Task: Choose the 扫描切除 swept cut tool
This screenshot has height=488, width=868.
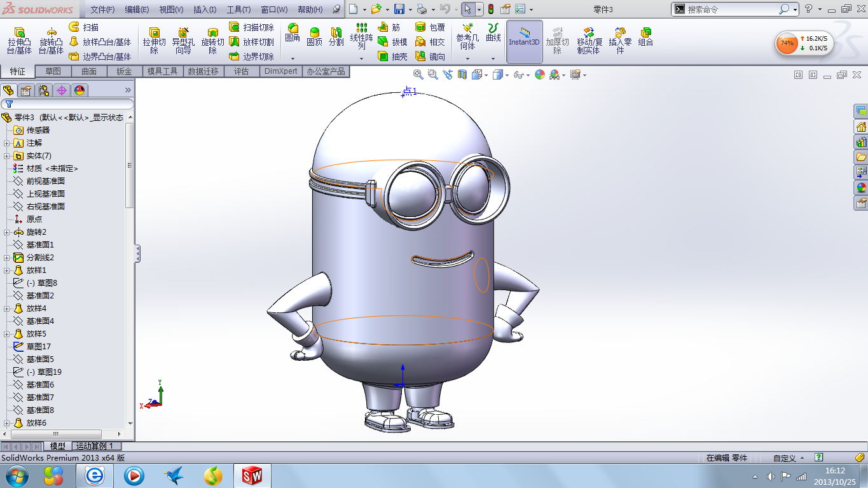Action: 251,27
